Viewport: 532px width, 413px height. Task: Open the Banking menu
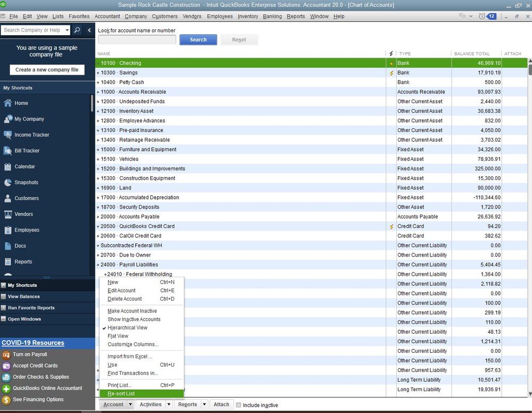(272, 16)
